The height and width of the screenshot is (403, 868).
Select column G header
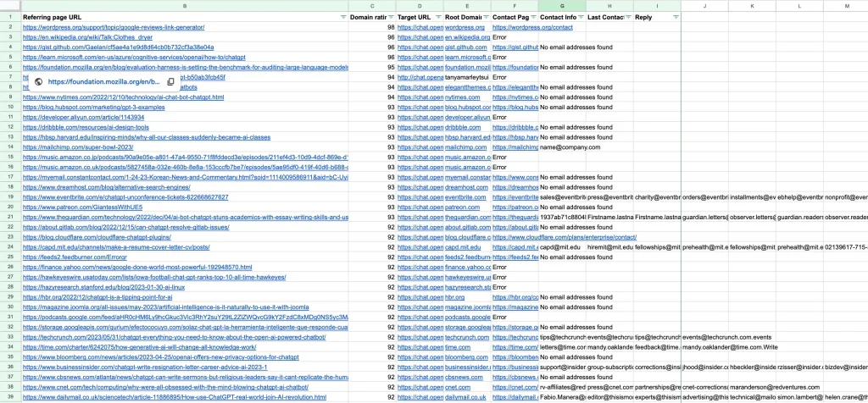pyautogui.click(x=562, y=6)
